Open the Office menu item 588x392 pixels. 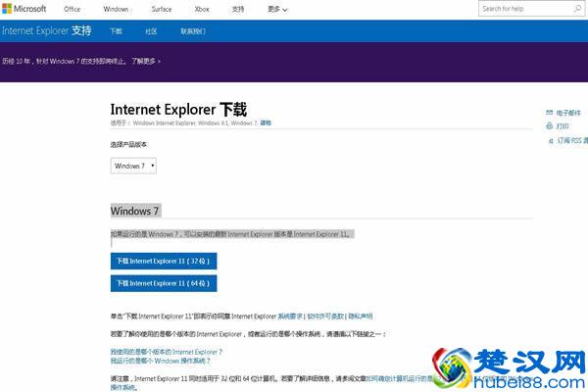coord(73,9)
